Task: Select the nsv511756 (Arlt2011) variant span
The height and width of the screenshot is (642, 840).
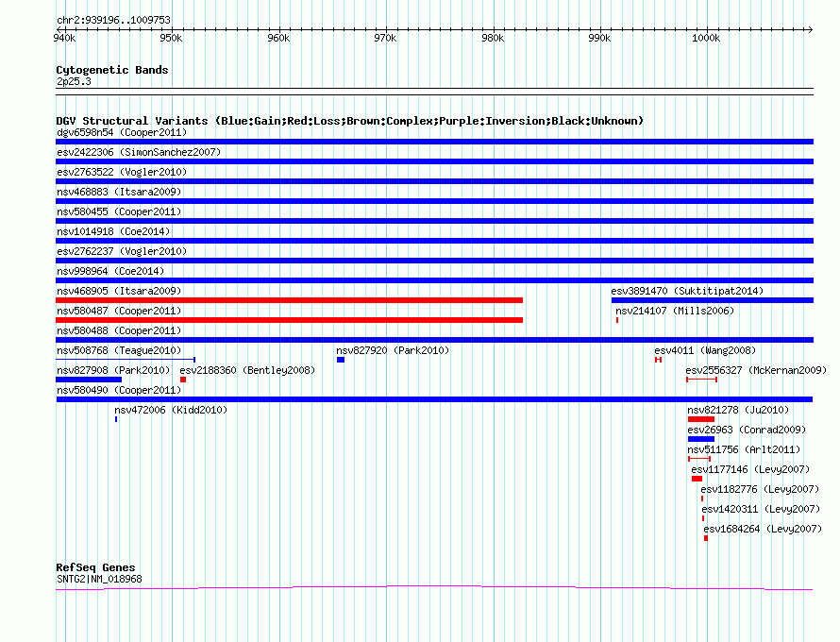Action: point(698,459)
